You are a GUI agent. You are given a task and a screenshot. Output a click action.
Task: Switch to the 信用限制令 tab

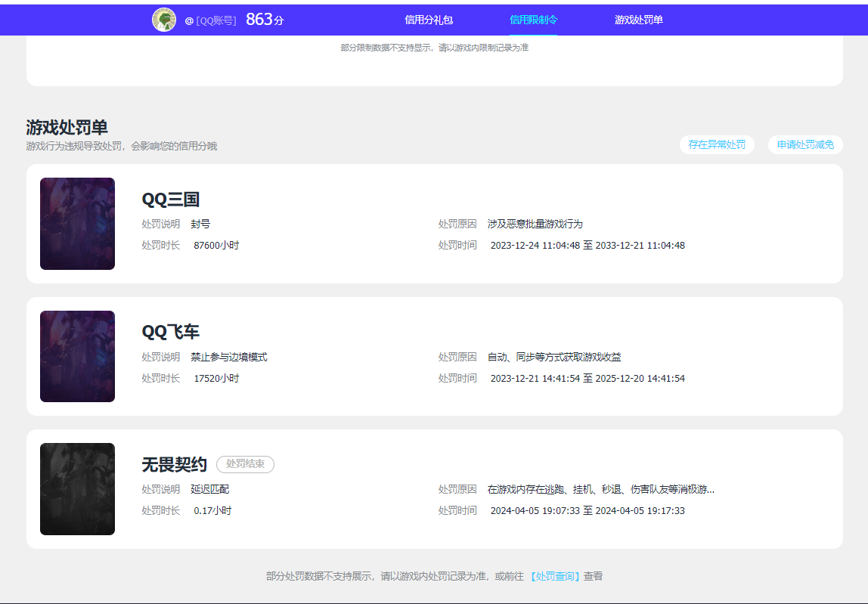(x=533, y=19)
